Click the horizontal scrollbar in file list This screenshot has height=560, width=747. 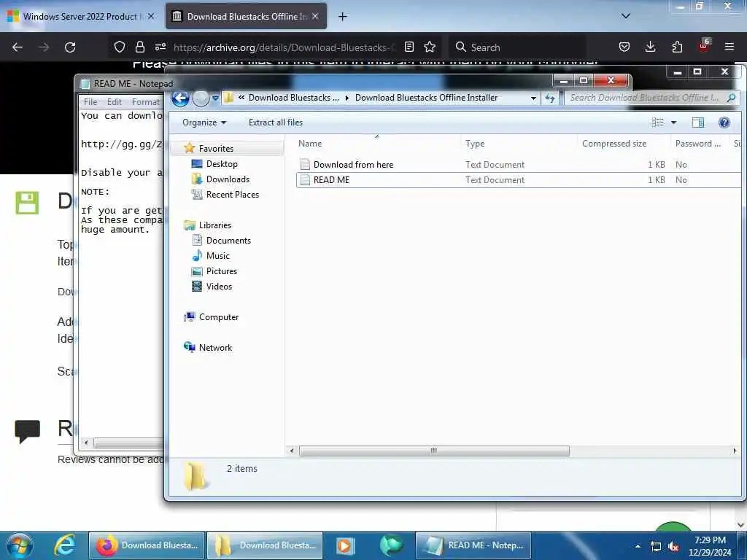[433, 451]
